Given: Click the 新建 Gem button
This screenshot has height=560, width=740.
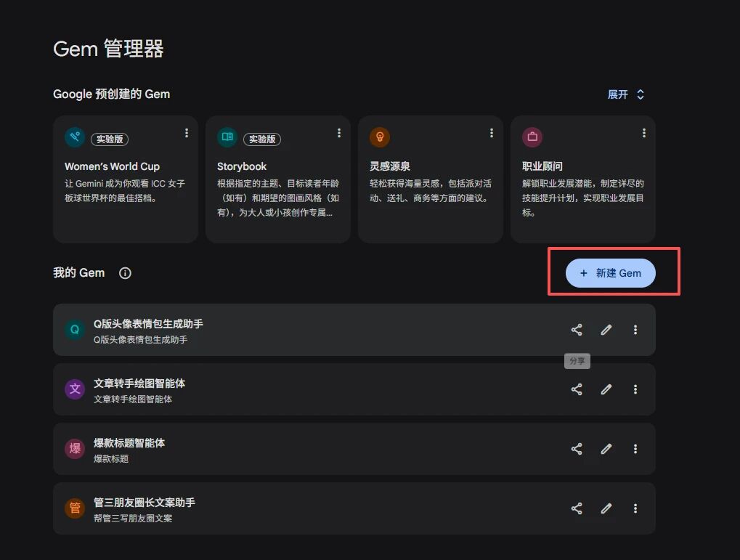Looking at the screenshot, I should point(610,273).
